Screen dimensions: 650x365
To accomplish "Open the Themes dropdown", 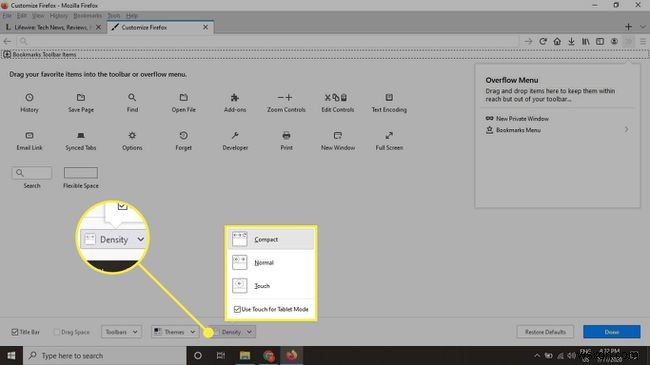I will pos(175,332).
